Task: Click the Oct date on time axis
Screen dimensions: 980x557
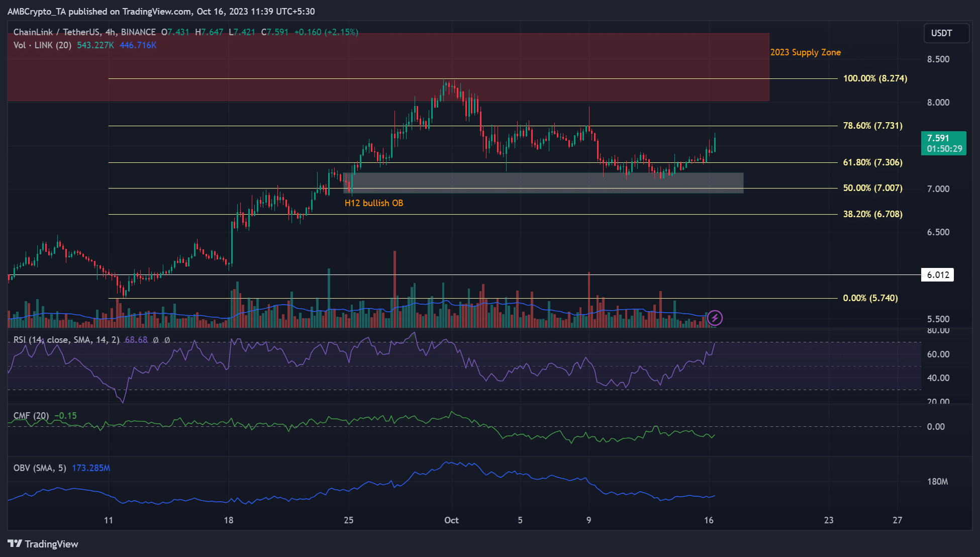Action: pos(451,520)
